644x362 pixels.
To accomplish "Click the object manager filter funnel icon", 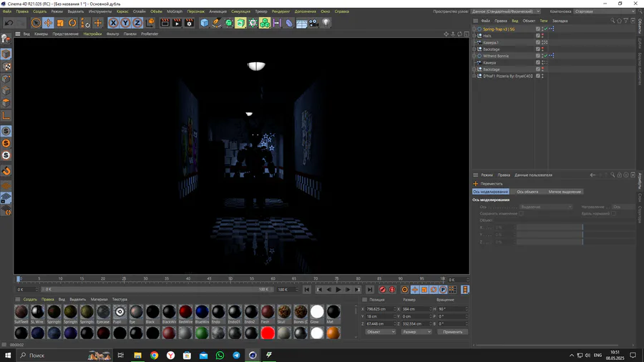I will pyautogui.click(x=625, y=21).
